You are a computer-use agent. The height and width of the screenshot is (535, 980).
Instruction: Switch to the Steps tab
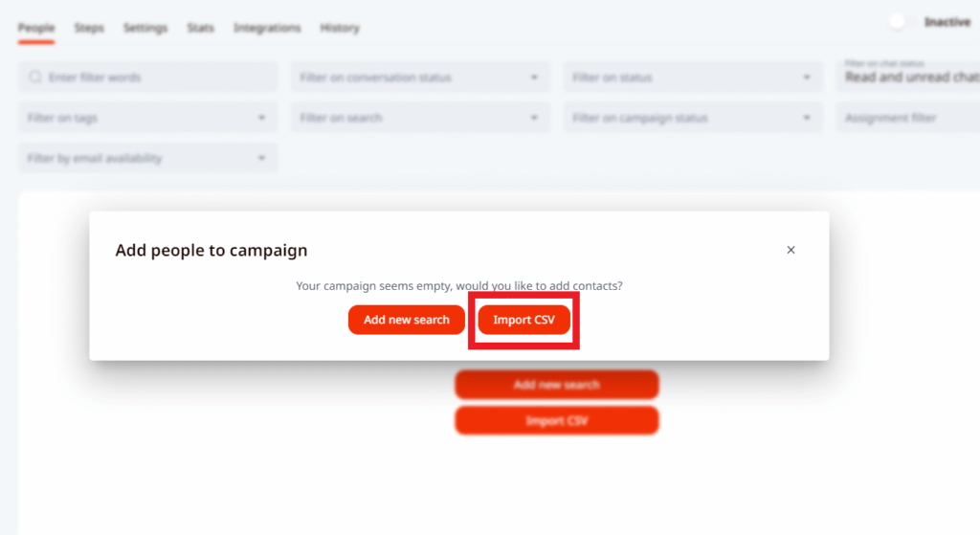89,28
